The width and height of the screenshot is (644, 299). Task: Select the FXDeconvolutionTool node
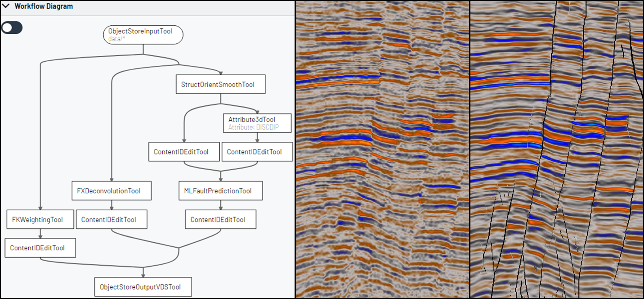pos(112,191)
